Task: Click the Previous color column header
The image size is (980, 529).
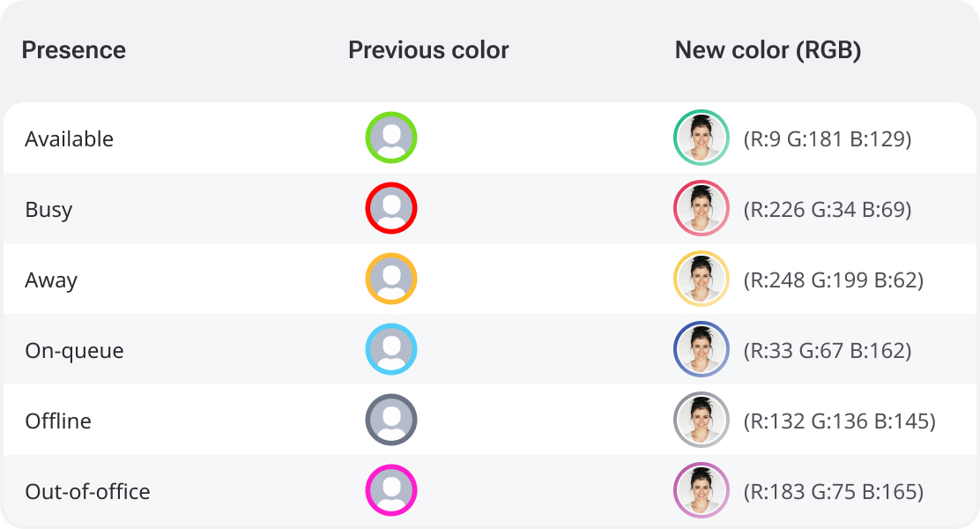Action: click(x=428, y=50)
